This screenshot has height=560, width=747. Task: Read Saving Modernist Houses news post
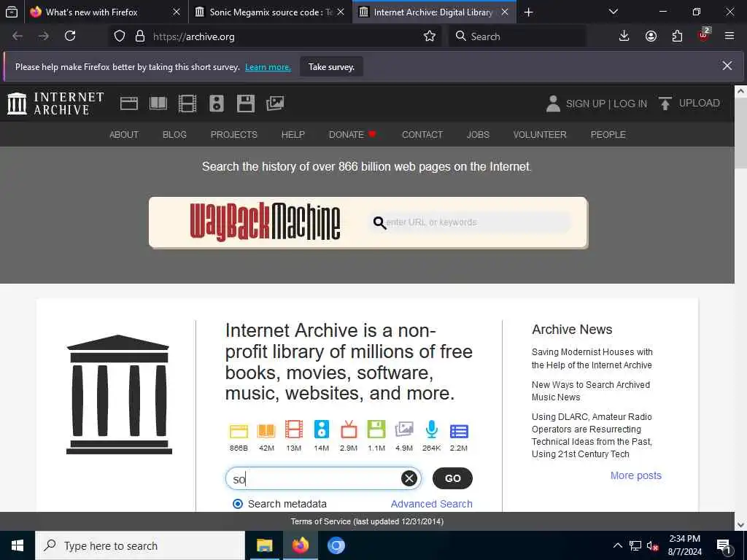(592, 359)
